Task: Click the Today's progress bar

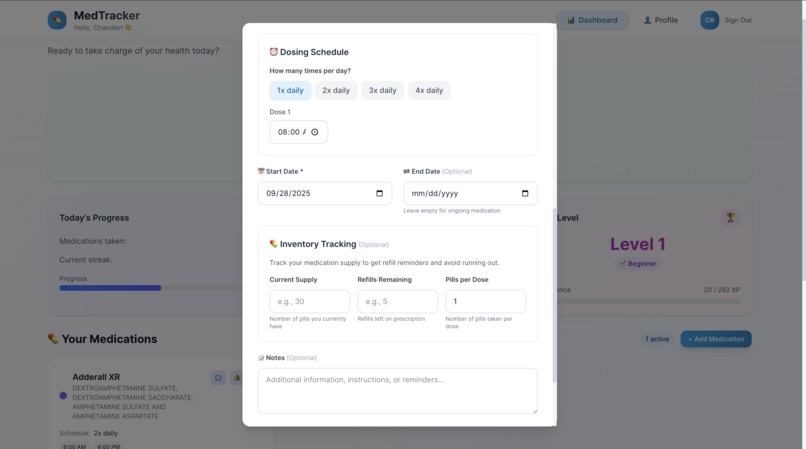Action: click(151, 288)
